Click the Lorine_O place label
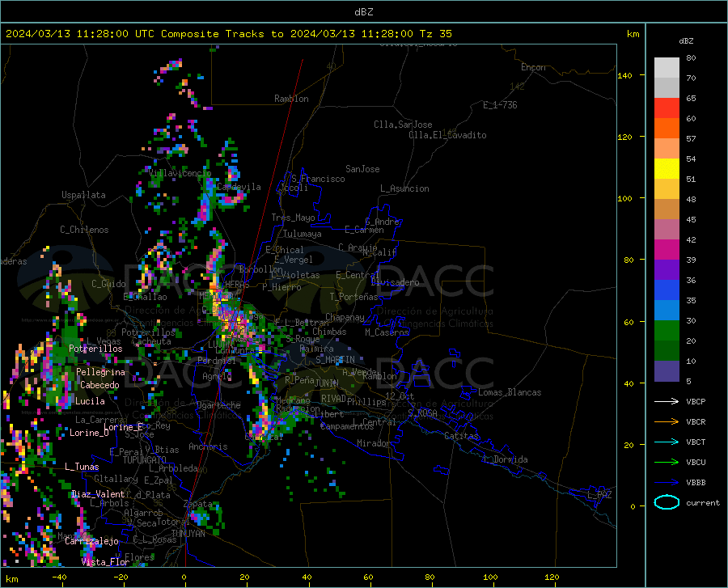The height and width of the screenshot is (588, 728). coord(89,433)
